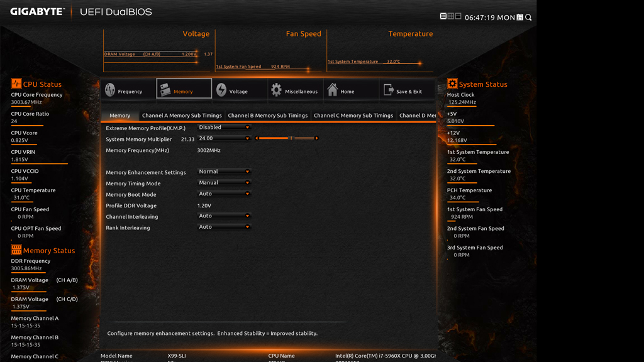Click the magnifier search icon
The width and height of the screenshot is (644, 362).
[x=528, y=18]
